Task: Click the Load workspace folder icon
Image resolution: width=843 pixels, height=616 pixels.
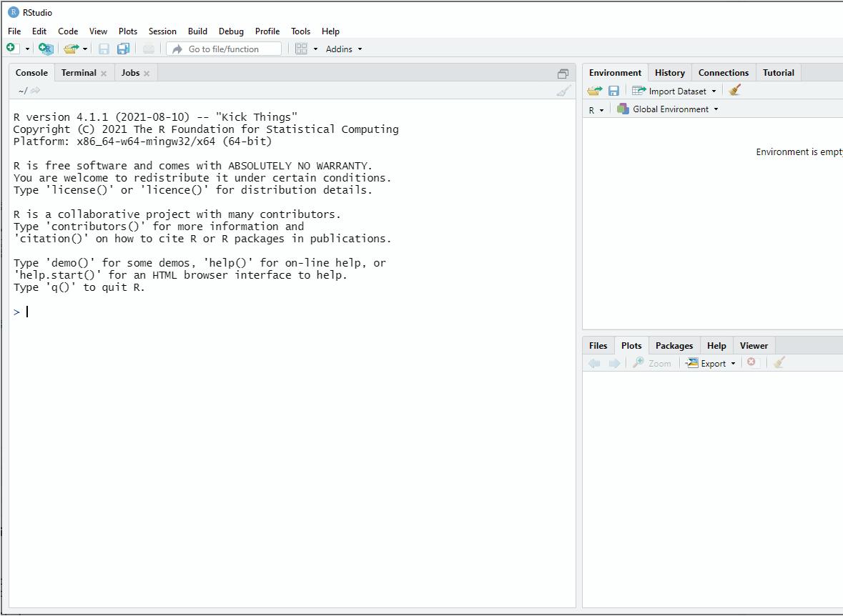Action: (x=595, y=91)
